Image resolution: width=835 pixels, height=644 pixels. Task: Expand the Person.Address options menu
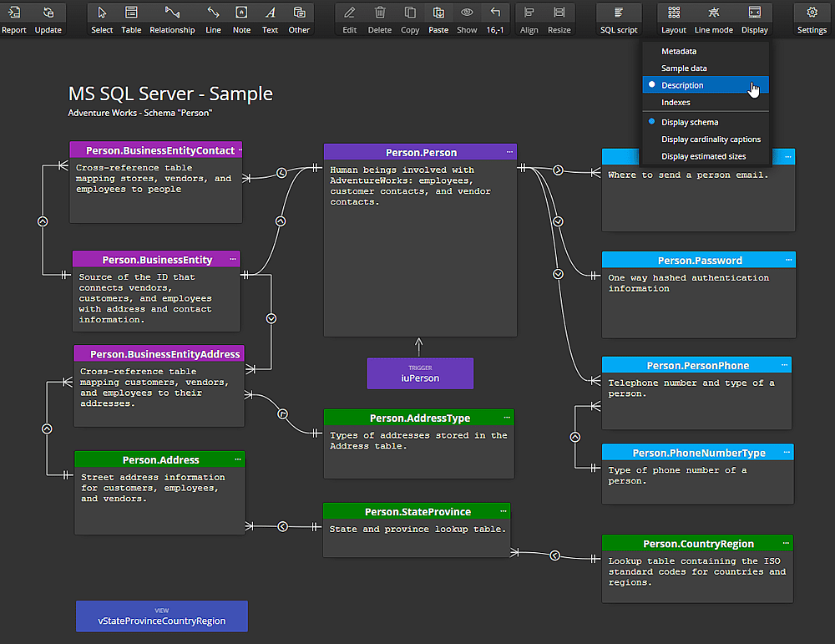pos(237,459)
